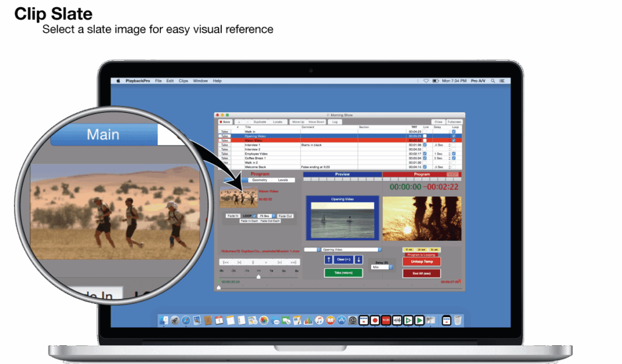The height and width of the screenshot is (364, 622).
Task: Click delay stepper for Coffee Break 1 row
Action: [449, 158]
